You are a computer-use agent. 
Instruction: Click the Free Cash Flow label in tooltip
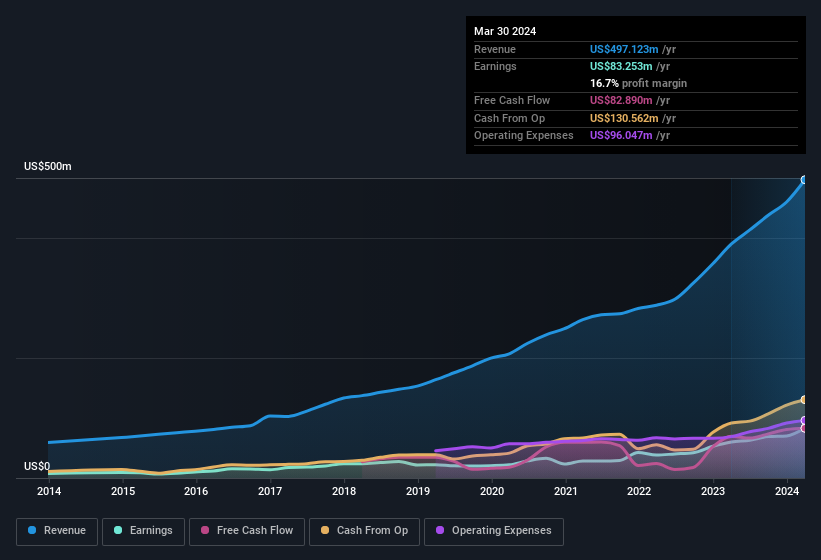(x=512, y=100)
